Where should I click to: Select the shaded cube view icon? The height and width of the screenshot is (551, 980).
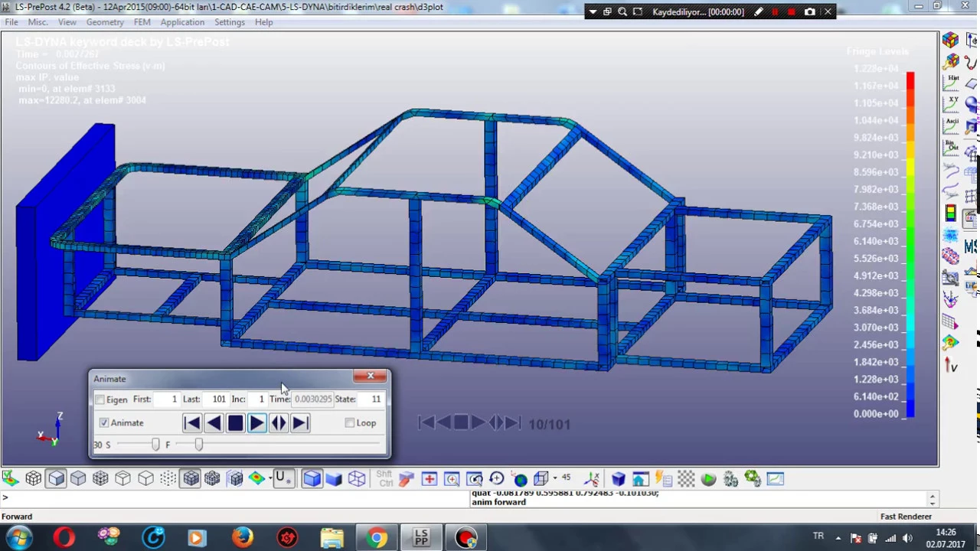tap(56, 479)
